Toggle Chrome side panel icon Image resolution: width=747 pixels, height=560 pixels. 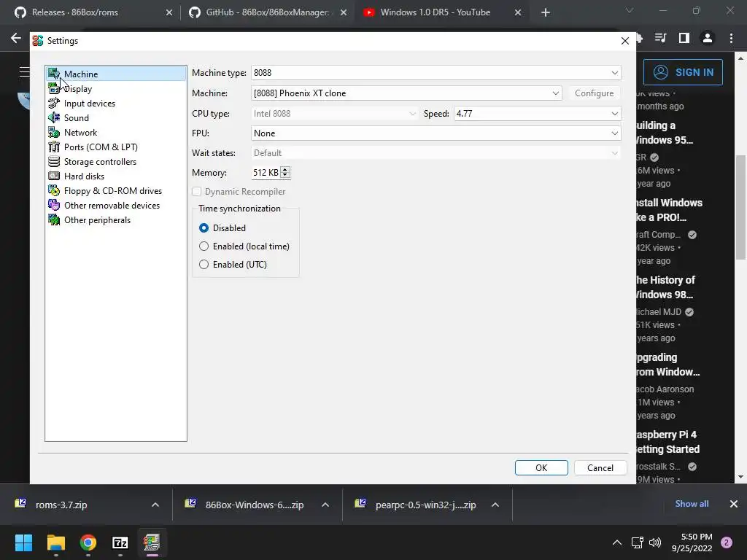684,38
